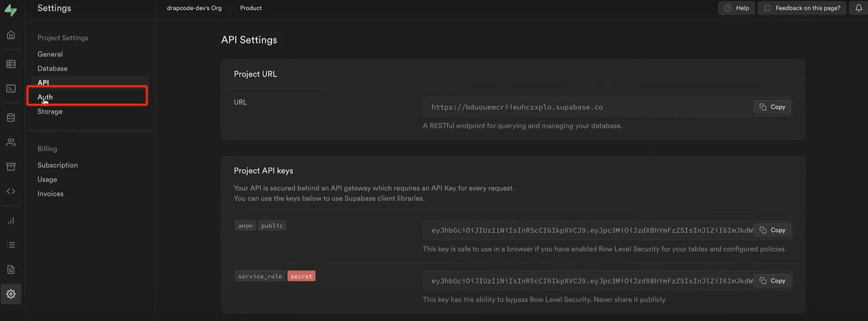Open the Authentication users icon
Viewport: 868px width, 321px height.
tap(11, 142)
